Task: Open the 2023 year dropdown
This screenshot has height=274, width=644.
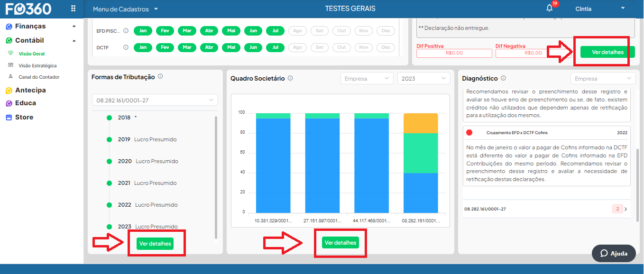Action: (x=423, y=78)
